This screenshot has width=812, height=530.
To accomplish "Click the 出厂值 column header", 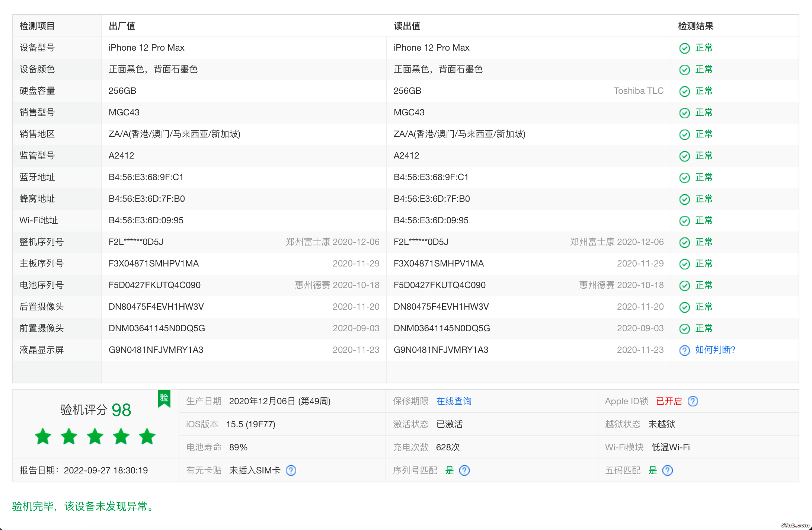I will pos(122,26).
